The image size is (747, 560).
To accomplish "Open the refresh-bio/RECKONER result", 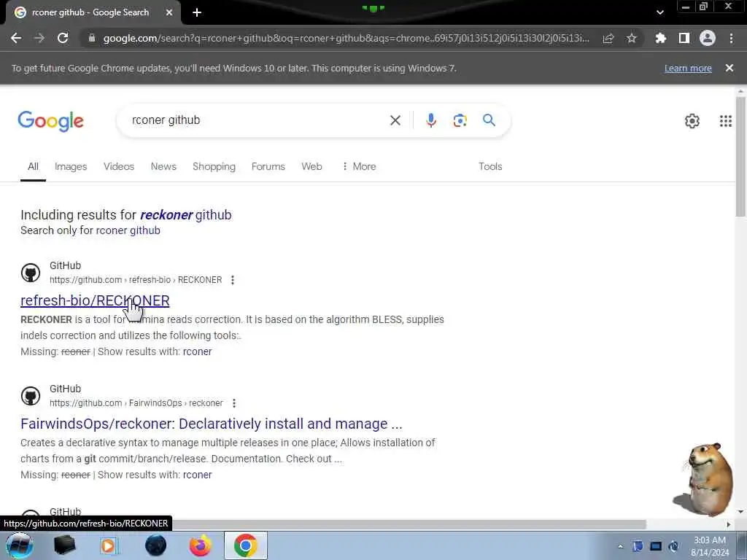I will coord(95,300).
